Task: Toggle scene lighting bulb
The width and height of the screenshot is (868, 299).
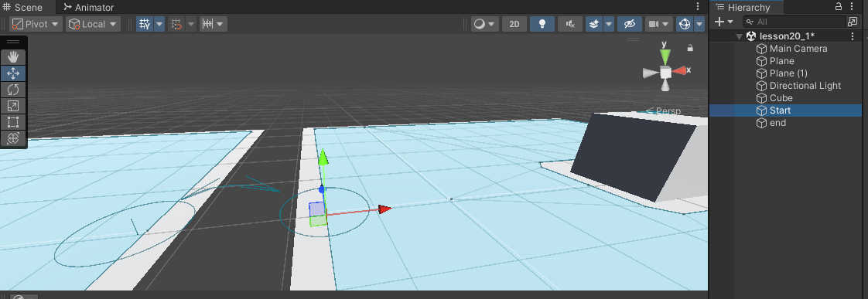Action: tap(542, 24)
